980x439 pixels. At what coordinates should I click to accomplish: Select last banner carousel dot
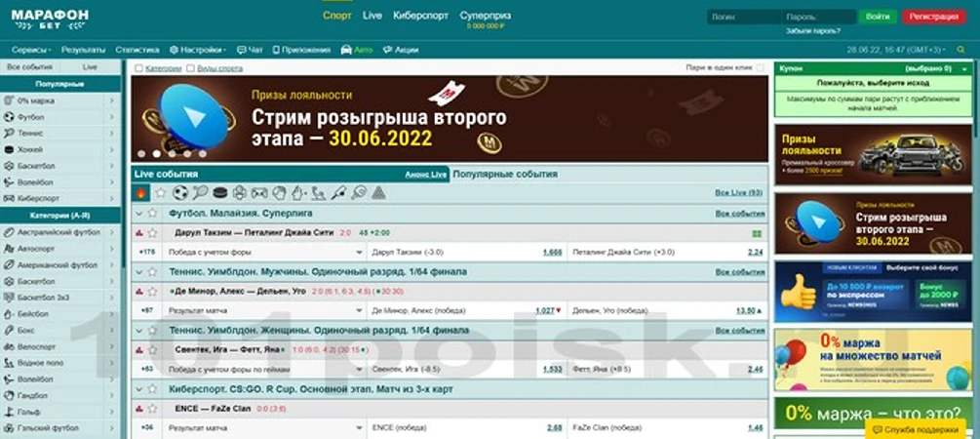click(203, 153)
